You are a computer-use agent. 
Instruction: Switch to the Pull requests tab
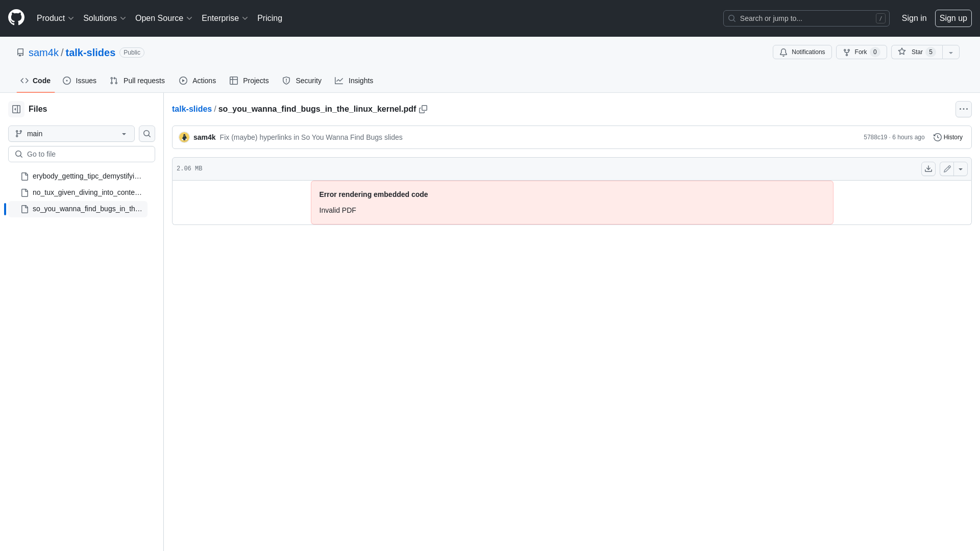click(x=137, y=81)
